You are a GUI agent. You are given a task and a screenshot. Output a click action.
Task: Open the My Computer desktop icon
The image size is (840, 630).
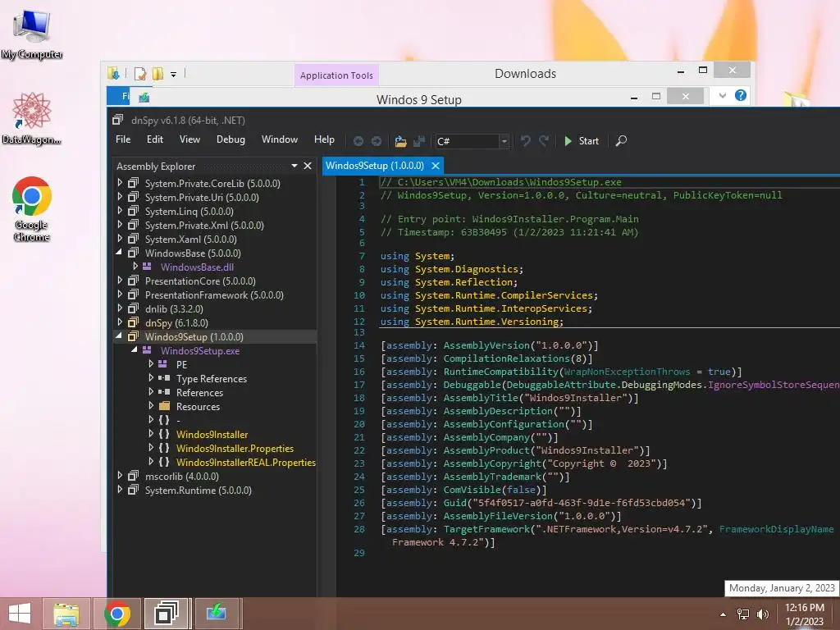point(32,34)
